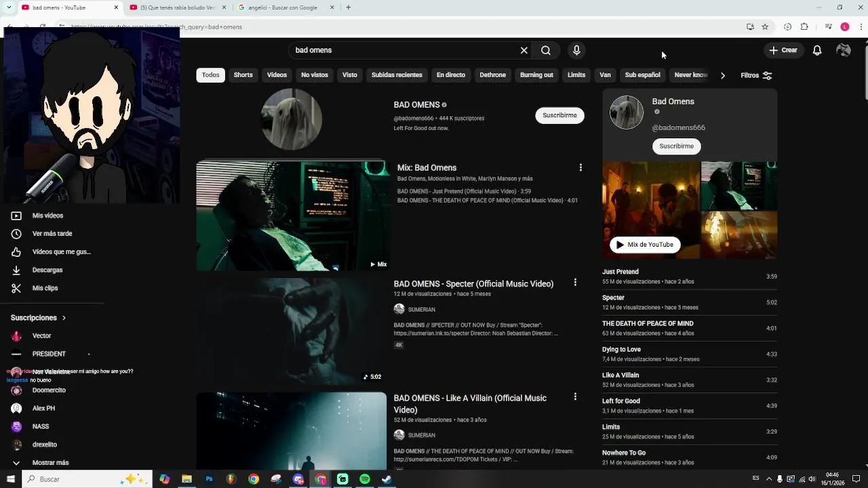The width and height of the screenshot is (868, 488).
Task: Switch to 'angelici - Buscar con Google' tab
Action: pyautogui.click(x=286, y=7)
